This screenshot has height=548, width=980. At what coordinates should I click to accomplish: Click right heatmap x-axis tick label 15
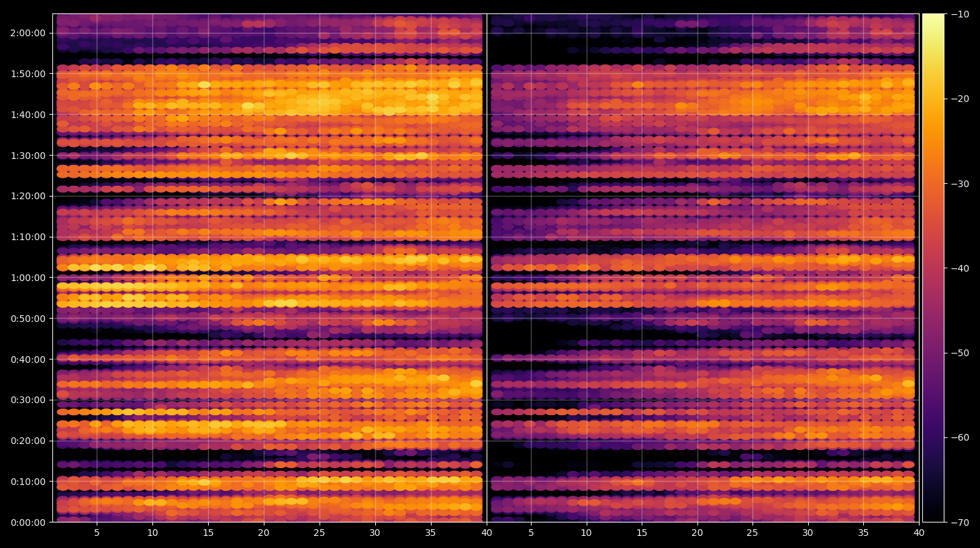pyautogui.click(x=642, y=533)
